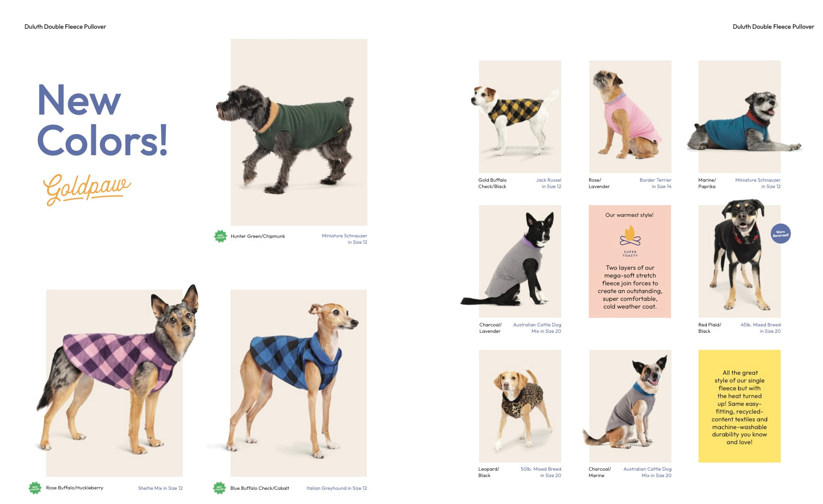Screen dimensions: 823x504
Task: Click the Australian Cattle Dog Mix caption under Charcoal/Lavender
Action: click(537, 328)
